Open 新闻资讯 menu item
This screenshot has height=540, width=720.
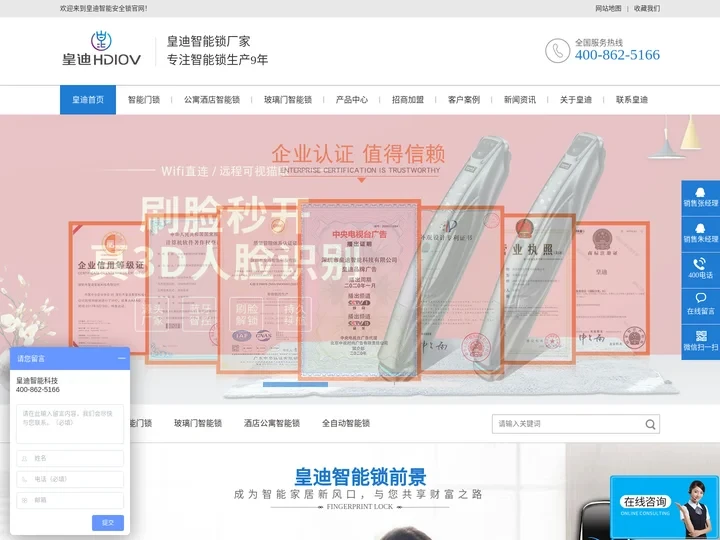(x=520, y=100)
